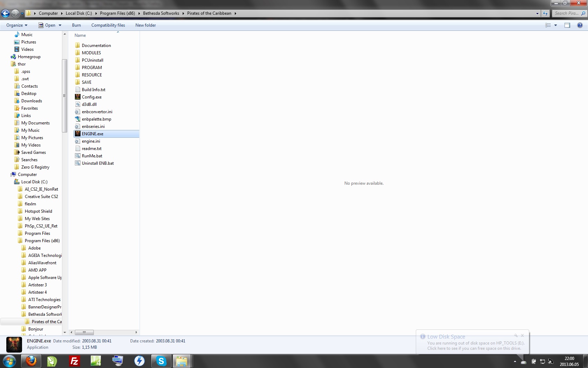Toggle the preview pane icon
Viewport: 588px width, 368px height.
tap(567, 25)
